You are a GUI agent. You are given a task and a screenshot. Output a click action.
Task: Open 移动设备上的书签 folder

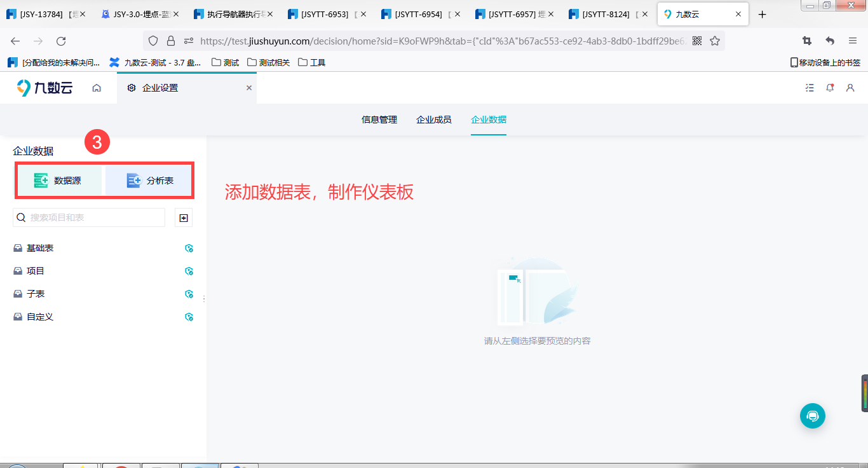coord(825,62)
